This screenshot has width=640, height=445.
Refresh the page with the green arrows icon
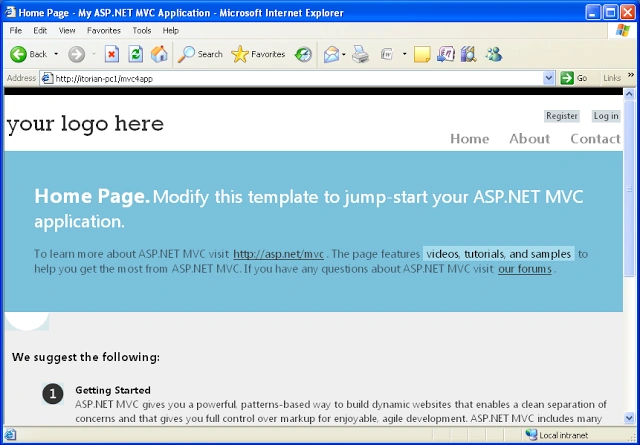(x=136, y=54)
